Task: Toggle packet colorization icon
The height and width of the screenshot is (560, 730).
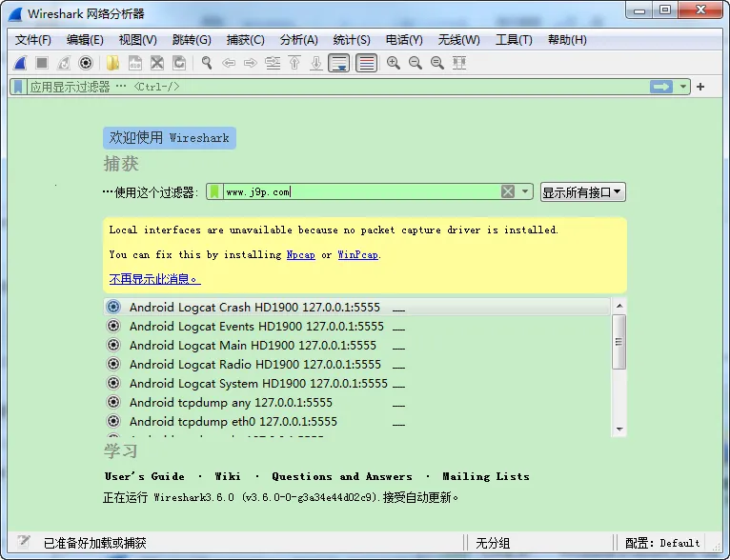Action: [x=366, y=63]
